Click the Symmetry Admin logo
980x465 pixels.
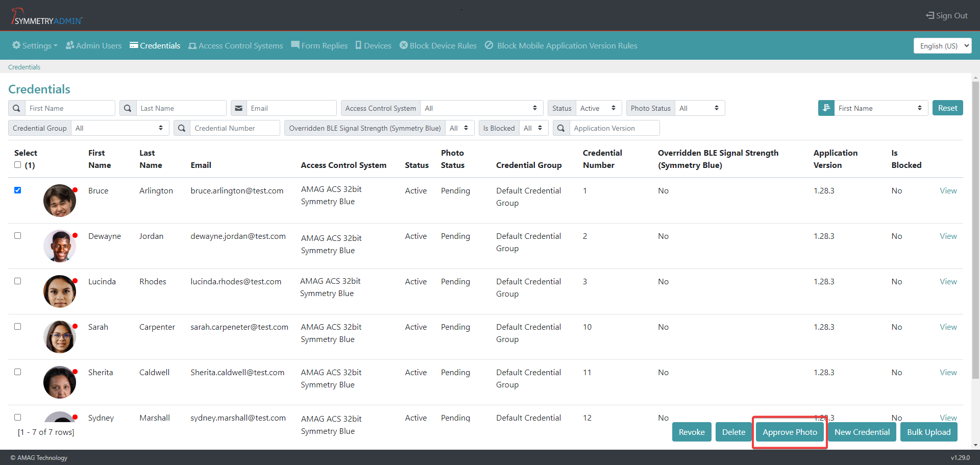click(46, 16)
